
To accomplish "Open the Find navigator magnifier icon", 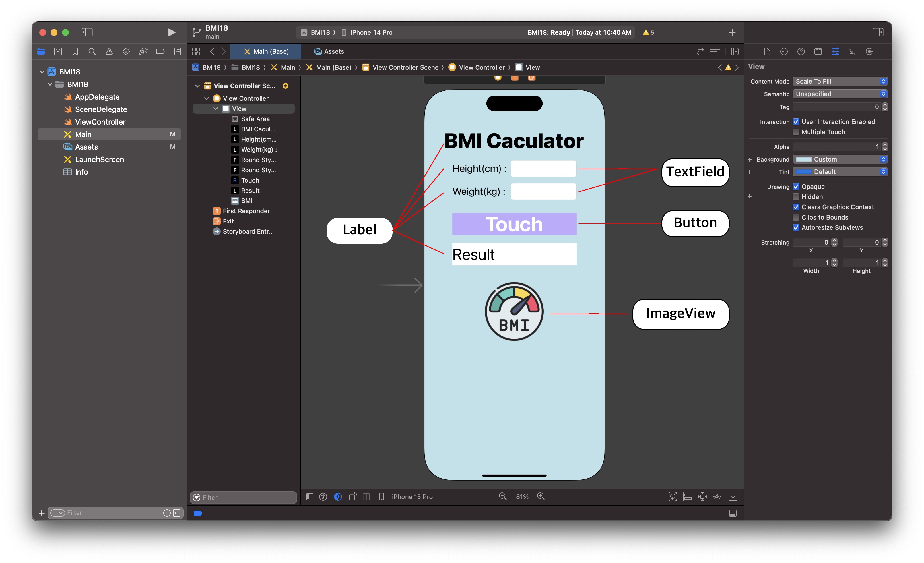I will tap(92, 52).
